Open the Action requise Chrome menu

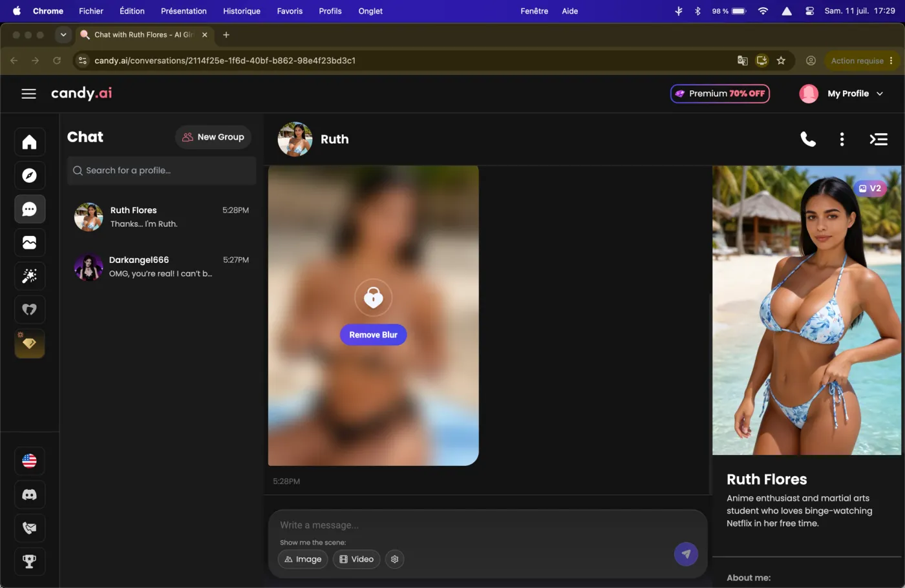click(x=862, y=61)
